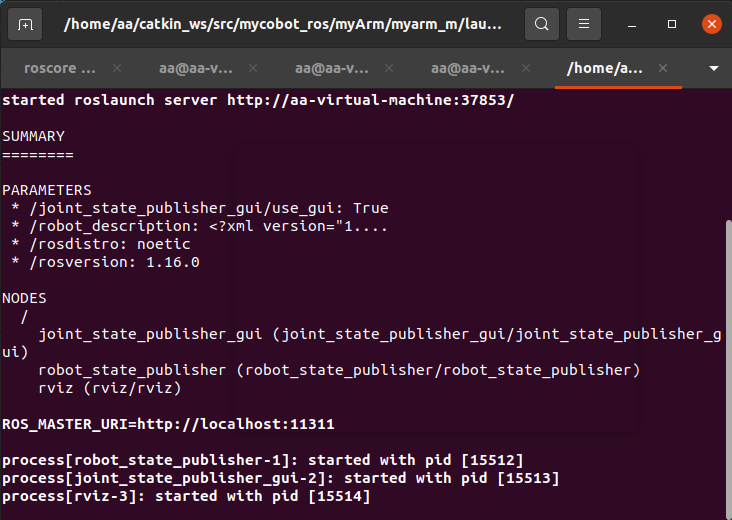
Task: Open the tab list dropdown arrow
Action: 713,69
